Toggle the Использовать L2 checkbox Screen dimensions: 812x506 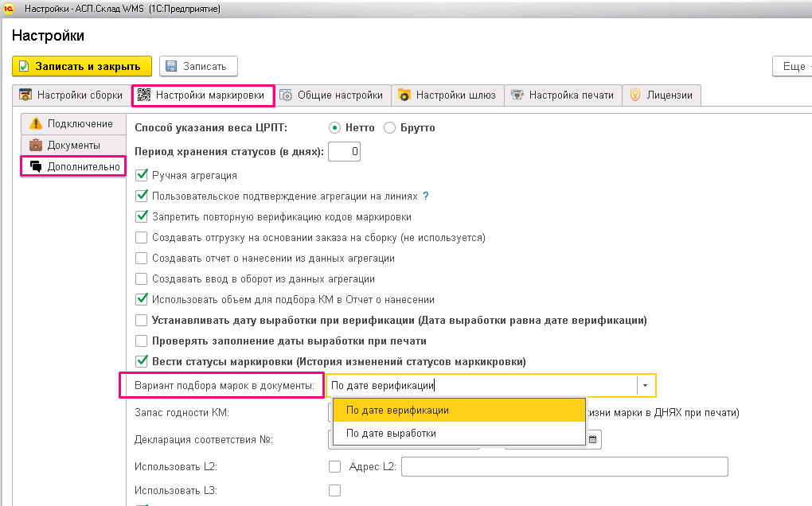pos(335,467)
